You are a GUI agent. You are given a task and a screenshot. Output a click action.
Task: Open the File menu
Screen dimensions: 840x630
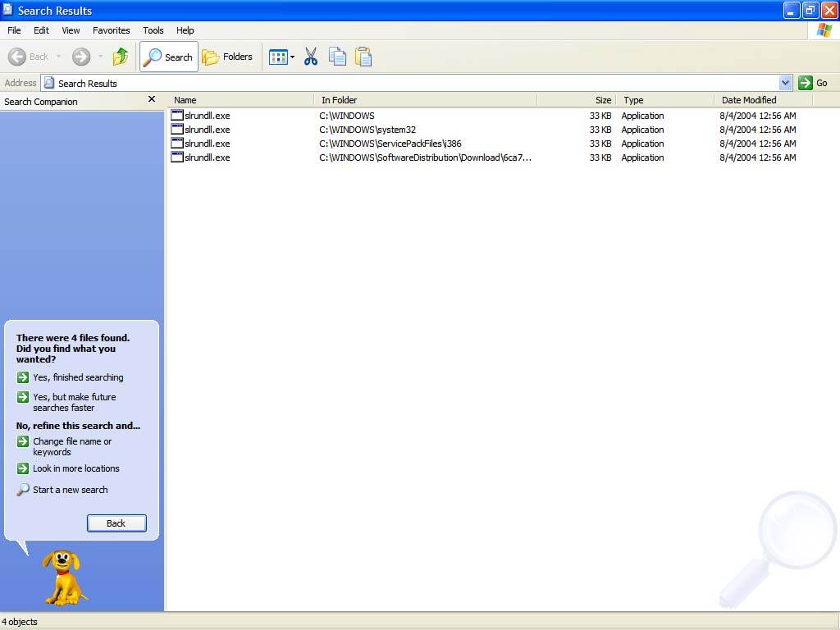pos(14,30)
